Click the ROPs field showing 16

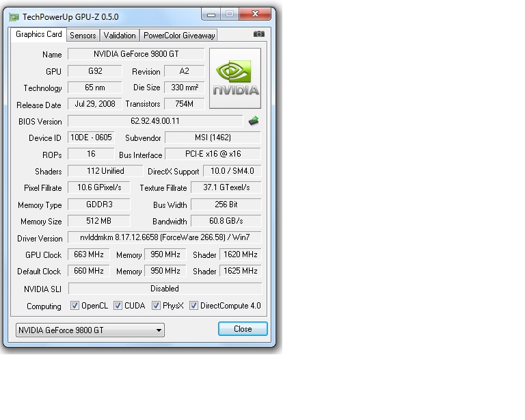click(91, 154)
